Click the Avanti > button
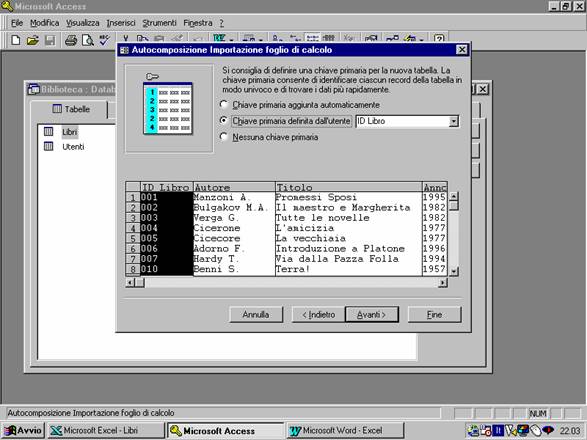This screenshot has width=587, height=440. pyautogui.click(x=371, y=315)
